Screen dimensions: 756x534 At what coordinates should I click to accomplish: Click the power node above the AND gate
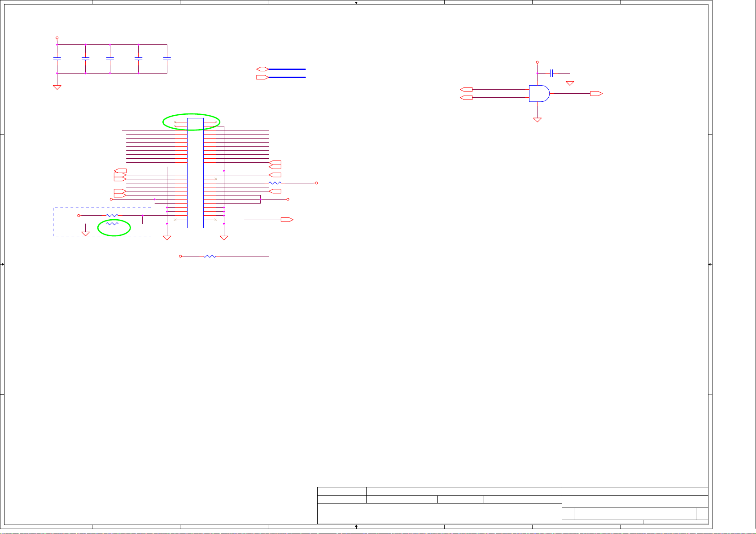[x=537, y=62]
